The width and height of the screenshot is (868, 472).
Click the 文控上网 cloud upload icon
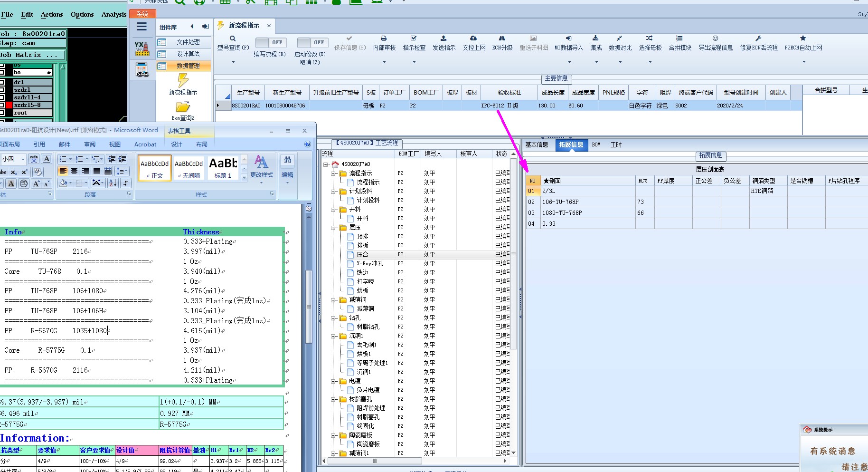473,38
